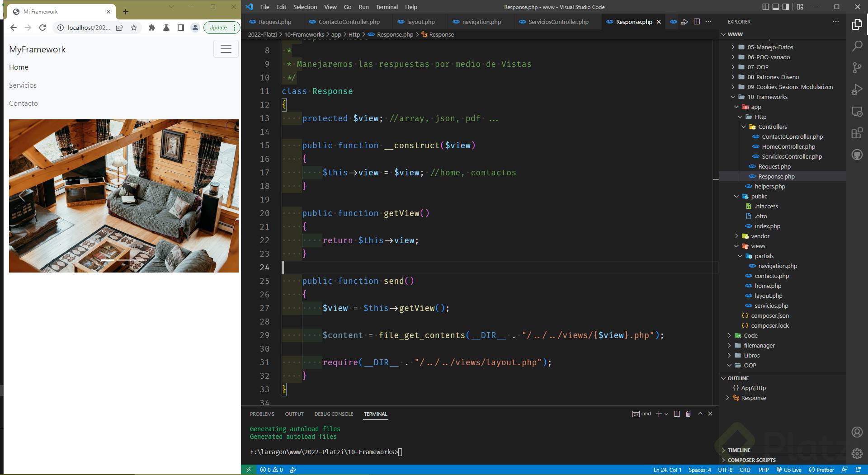Switch to the PROBLEMS panel tab
This screenshot has height=475, width=868.
262,414
